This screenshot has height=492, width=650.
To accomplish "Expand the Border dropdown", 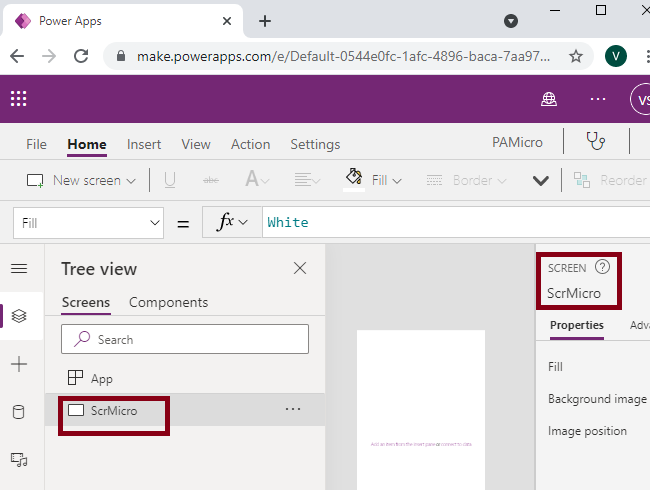I will pyautogui.click(x=502, y=181).
